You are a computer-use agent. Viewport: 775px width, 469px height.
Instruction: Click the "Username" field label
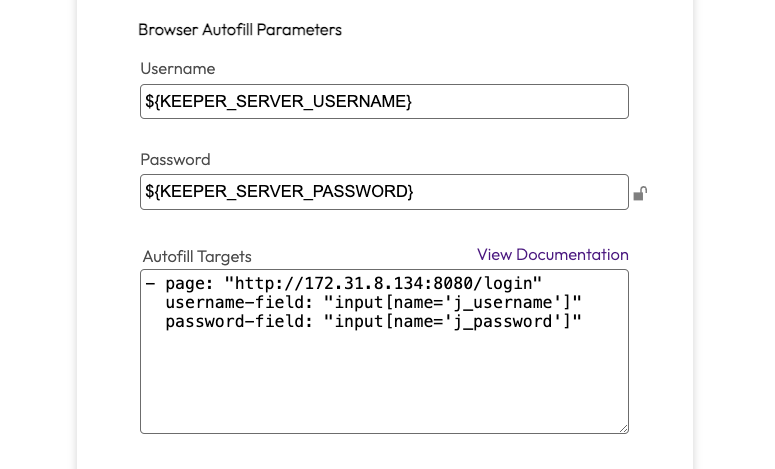178,69
